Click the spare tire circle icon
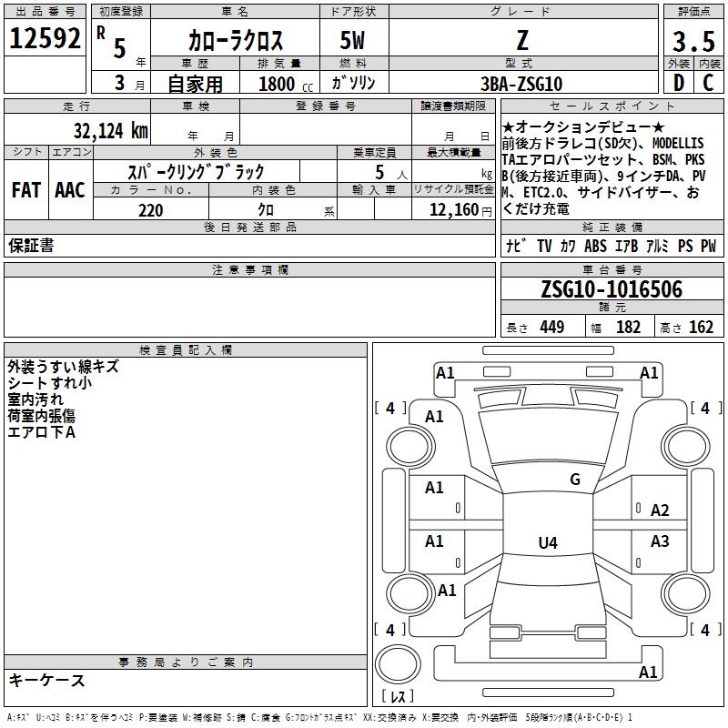The height and width of the screenshot is (728, 728). pos(398,663)
